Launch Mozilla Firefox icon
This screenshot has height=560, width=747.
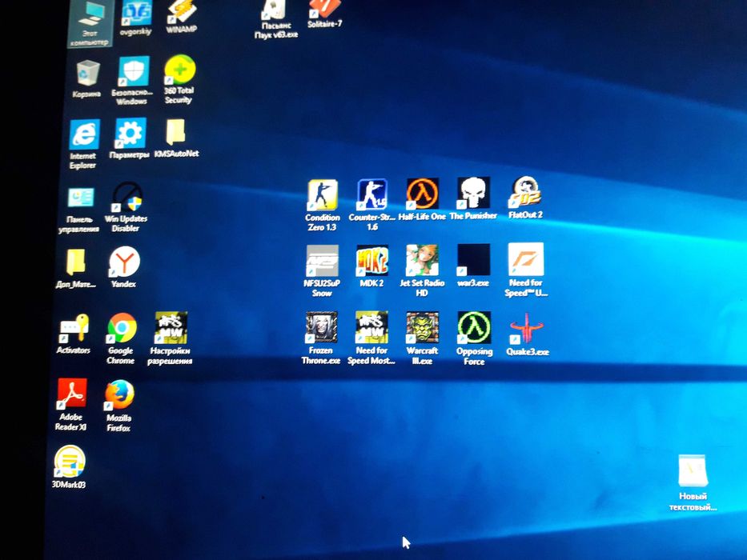(x=119, y=395)
